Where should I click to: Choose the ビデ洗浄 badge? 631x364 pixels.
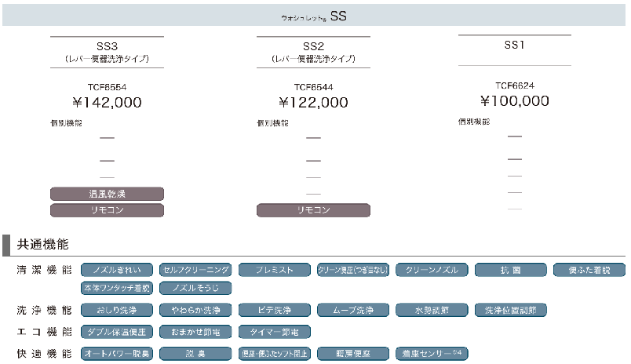(275, 310)
